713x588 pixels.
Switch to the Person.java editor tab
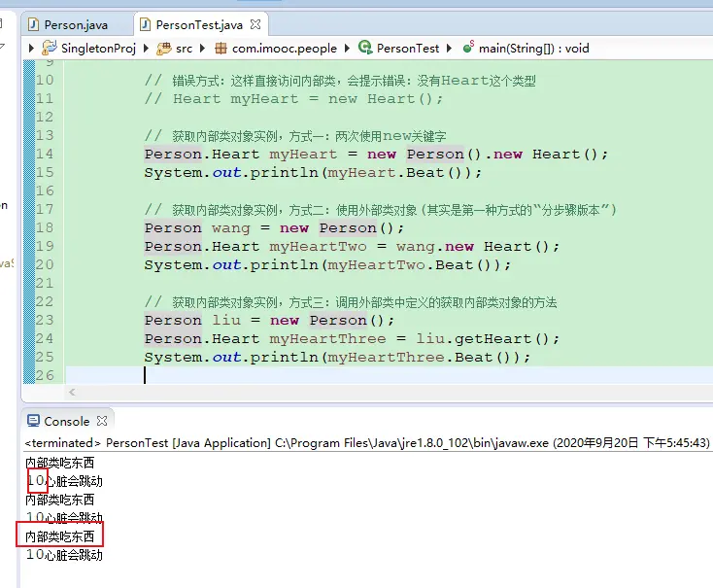coord(76,23)
